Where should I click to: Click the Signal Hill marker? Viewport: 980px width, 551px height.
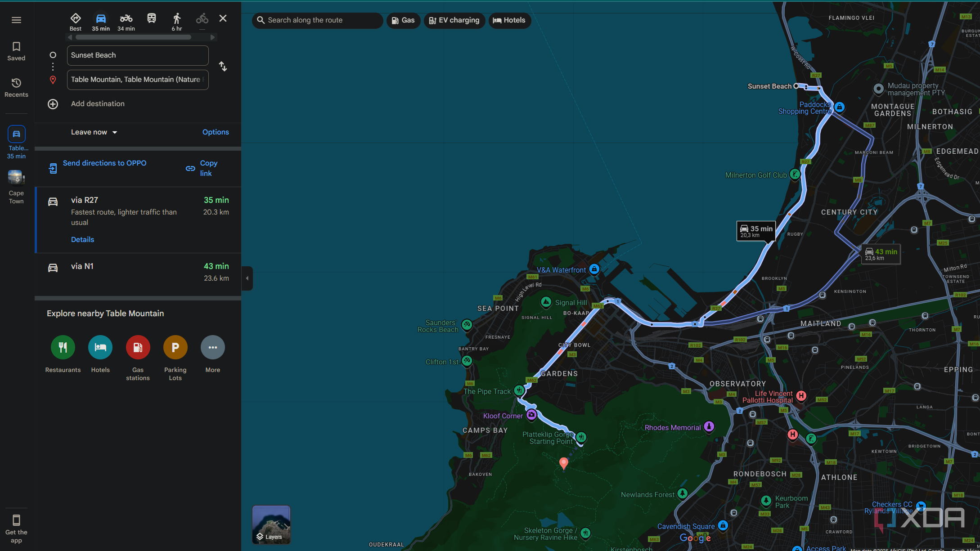pos(546,302)
